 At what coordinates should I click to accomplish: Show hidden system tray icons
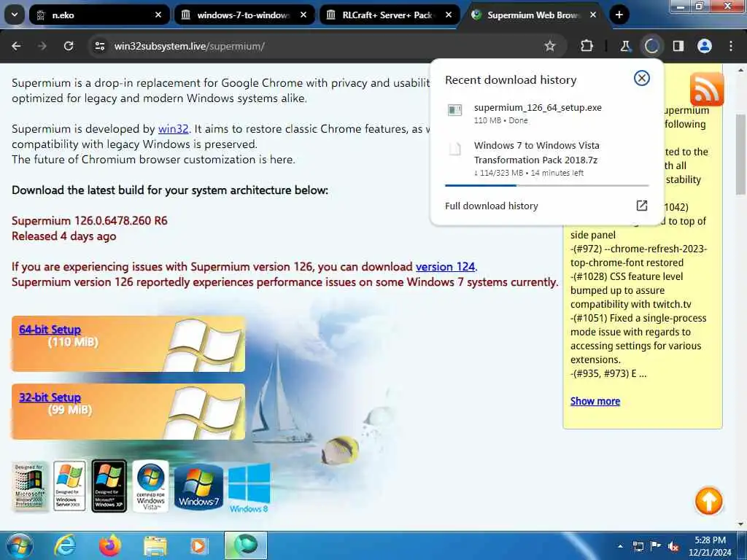[620, 546]
